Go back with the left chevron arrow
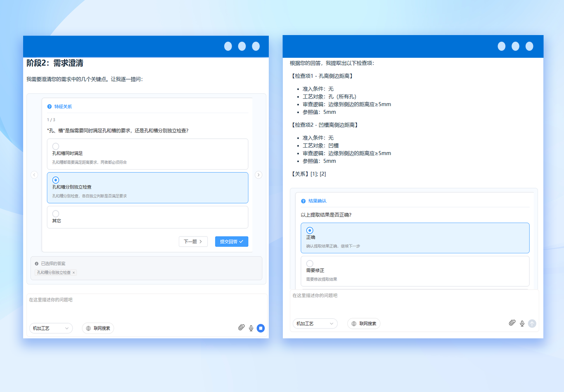Screen dimensions: 564x392 click(34, 175)
